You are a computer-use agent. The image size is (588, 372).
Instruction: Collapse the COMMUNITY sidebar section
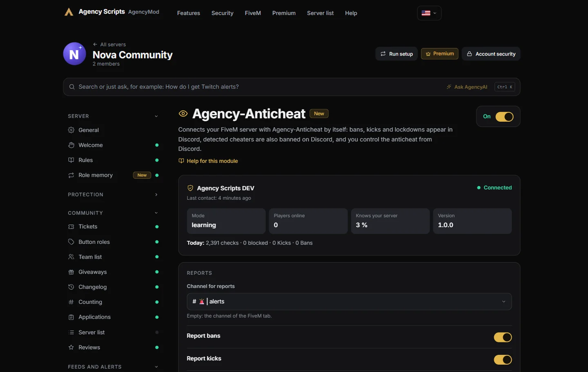pos(156,213)
